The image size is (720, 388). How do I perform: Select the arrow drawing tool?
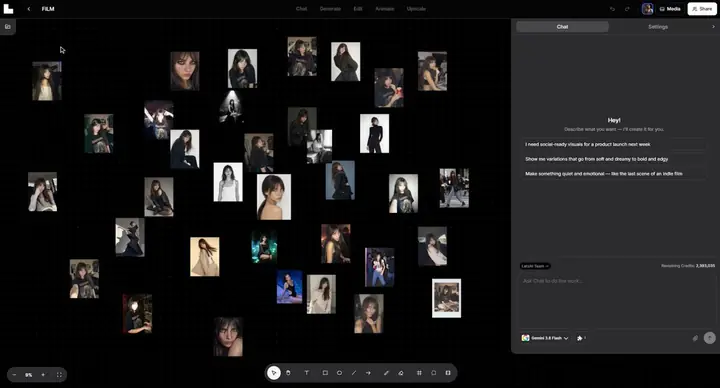pyautogui.click(x=368, y=373)
